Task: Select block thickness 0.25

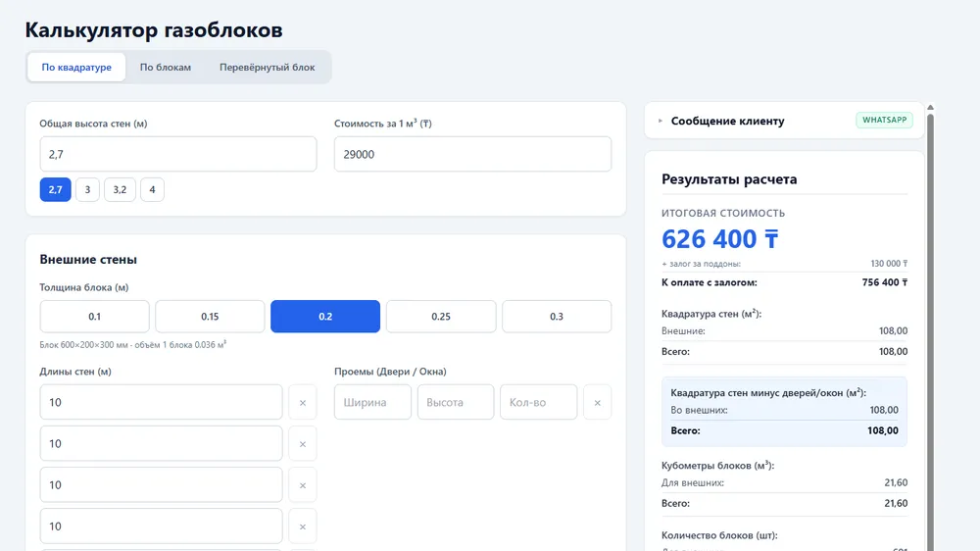Action: (x=441, y=317)
